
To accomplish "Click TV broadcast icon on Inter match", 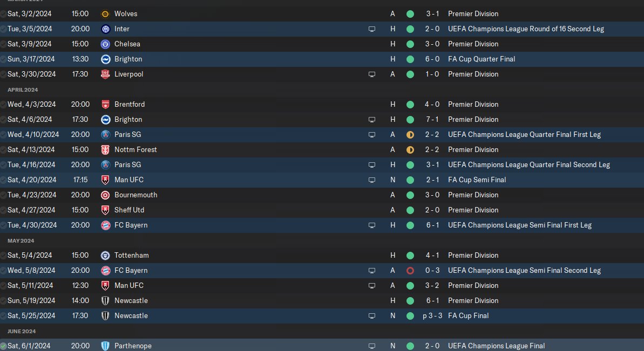I will (372, 29).
